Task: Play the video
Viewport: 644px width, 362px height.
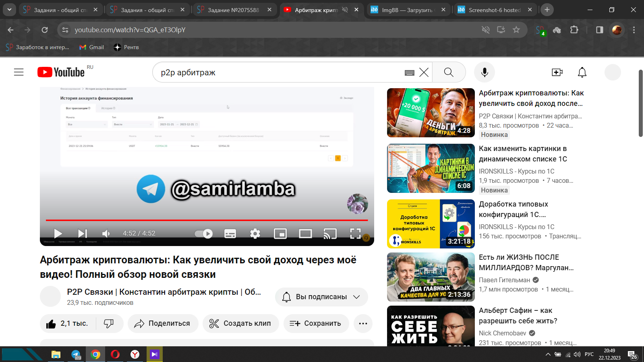Action: 58,234
